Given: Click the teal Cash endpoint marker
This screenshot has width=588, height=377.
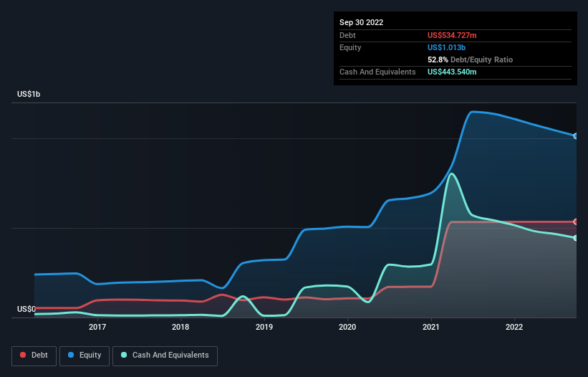Looking at the screenshot, I should point(576,238).
